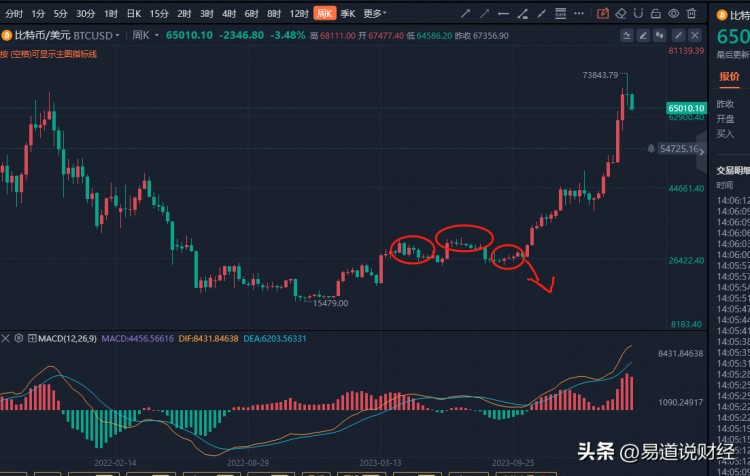
Task: Click the 2022-08-29 date on time axis
Action: [x=248, y=463]
